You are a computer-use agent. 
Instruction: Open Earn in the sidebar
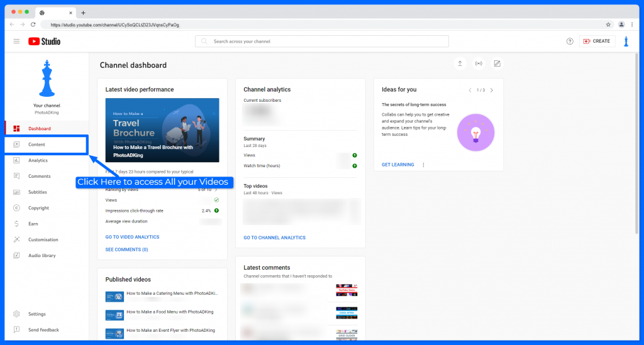click(47, 224)
